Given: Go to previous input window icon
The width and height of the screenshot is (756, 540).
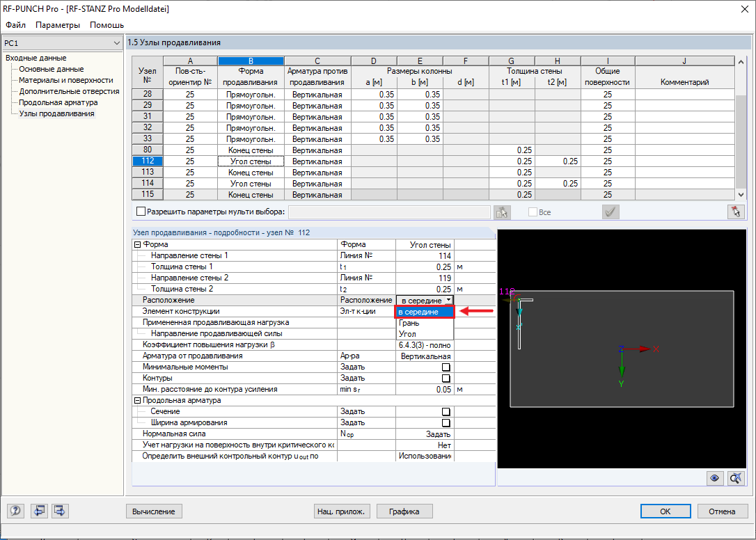Looking at the screenshot, I should coord(38,511).
